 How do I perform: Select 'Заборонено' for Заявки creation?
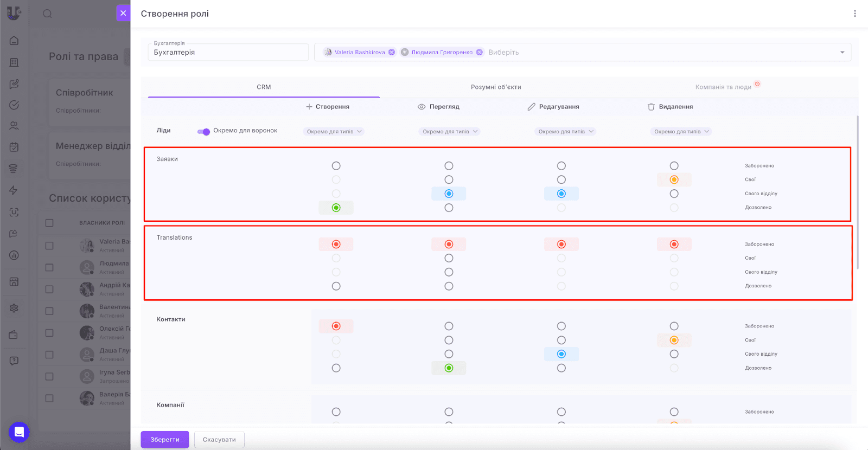tap(336, 166)
